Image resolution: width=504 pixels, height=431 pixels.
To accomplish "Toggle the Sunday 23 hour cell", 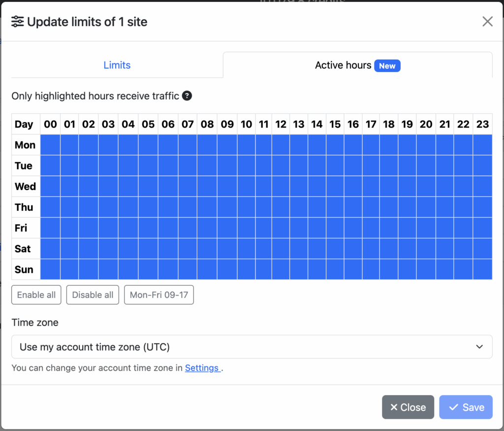I will point(482,269).
